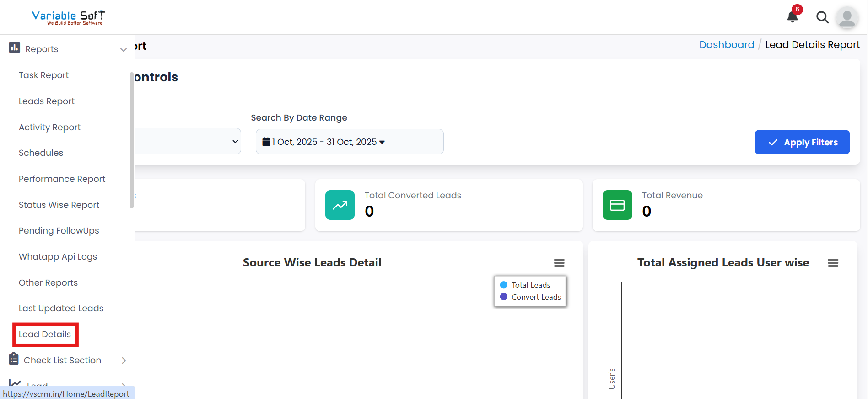The width and height of the screenshot is (868, 399).
Task: Open the date range dropdown caret
Action: 382,142
